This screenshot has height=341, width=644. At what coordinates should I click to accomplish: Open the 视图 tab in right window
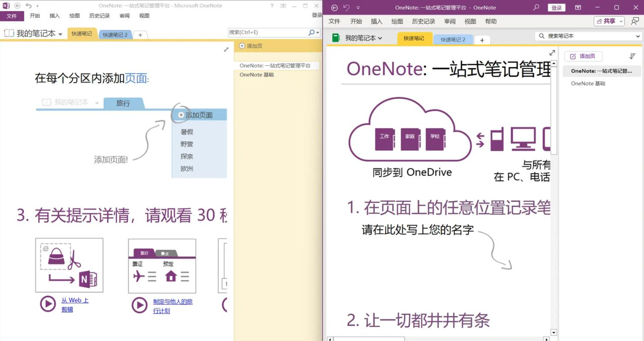tap(470, 21)
